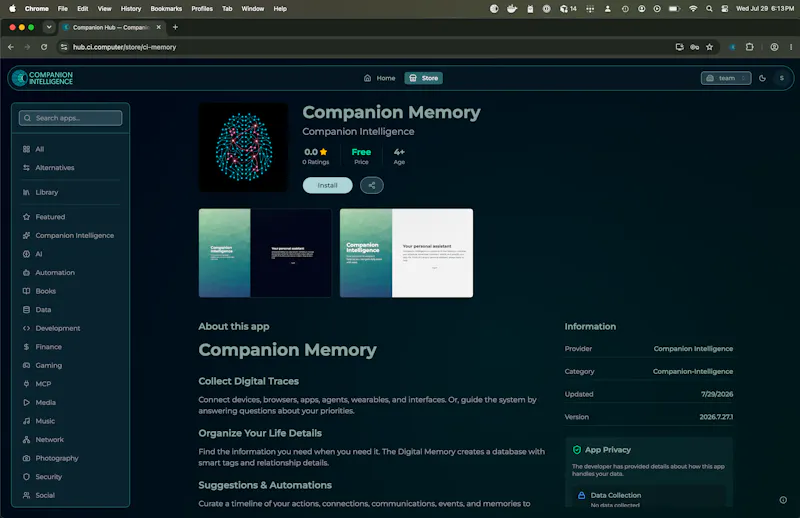This screenshot has height=518, width=800.
Task: Open macOS Spotlight search
Action: (x=709, y=9)
